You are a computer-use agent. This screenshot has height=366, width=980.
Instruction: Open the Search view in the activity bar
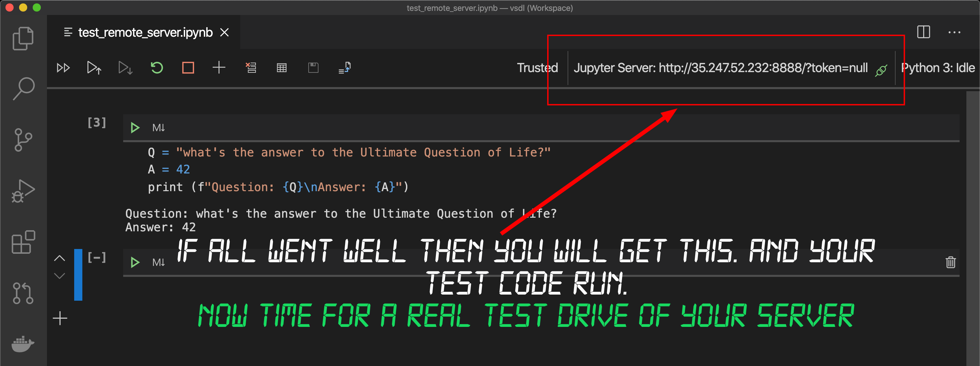tap(23, 89)
